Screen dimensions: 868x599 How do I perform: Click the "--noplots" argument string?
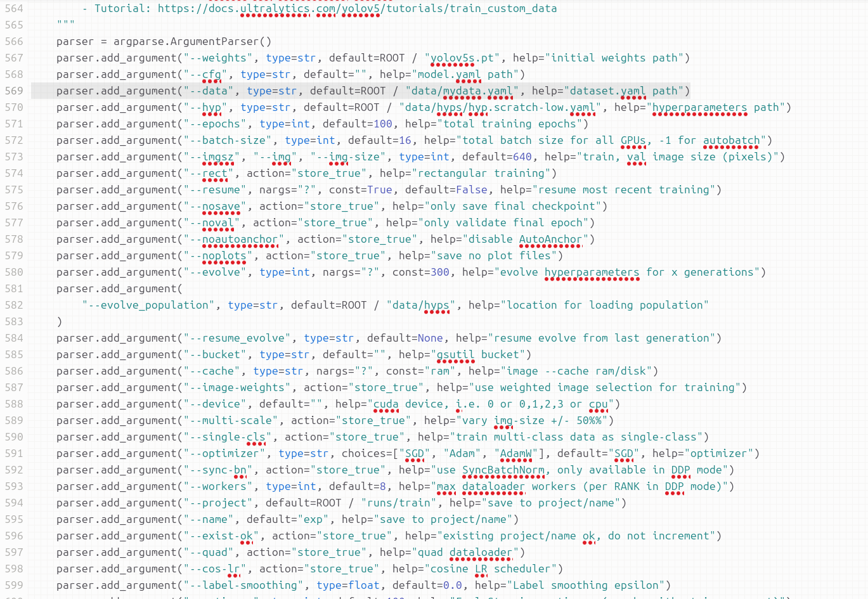pos(218,255)
